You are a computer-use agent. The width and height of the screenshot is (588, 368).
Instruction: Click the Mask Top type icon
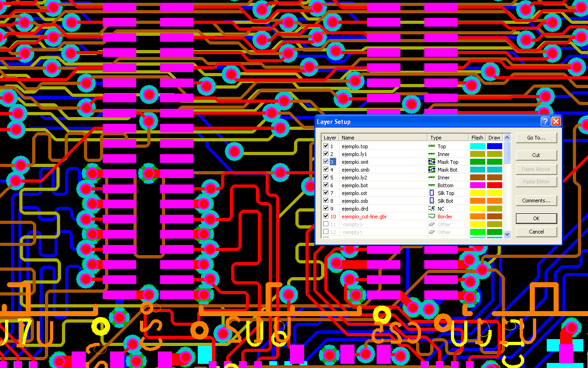431,162
